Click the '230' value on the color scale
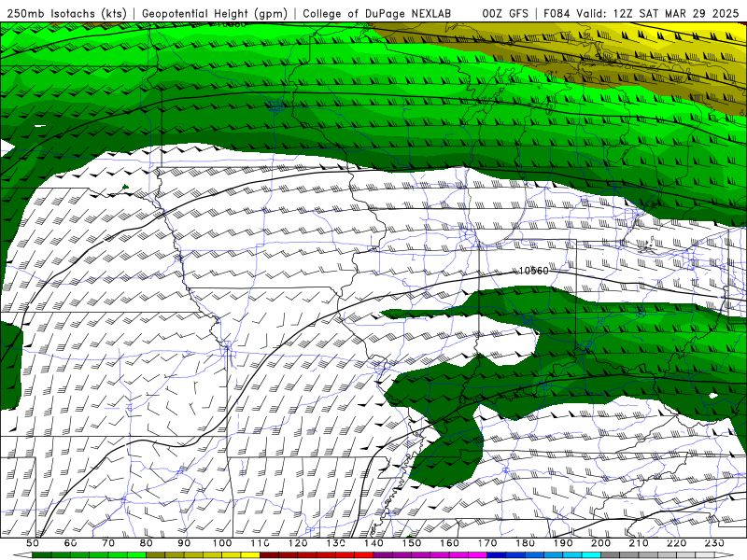This screenshot has width=747, height=560. (x=714, y=543)
